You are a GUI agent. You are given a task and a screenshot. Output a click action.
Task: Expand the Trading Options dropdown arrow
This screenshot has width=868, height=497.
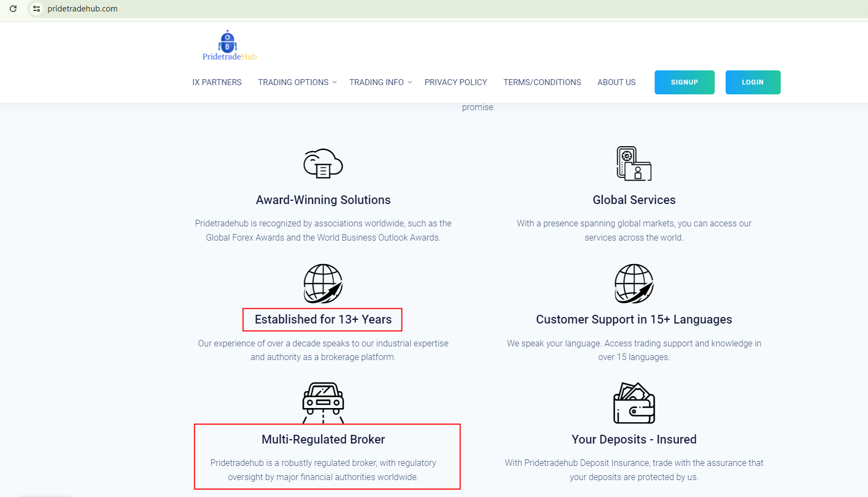click(335, 82)
